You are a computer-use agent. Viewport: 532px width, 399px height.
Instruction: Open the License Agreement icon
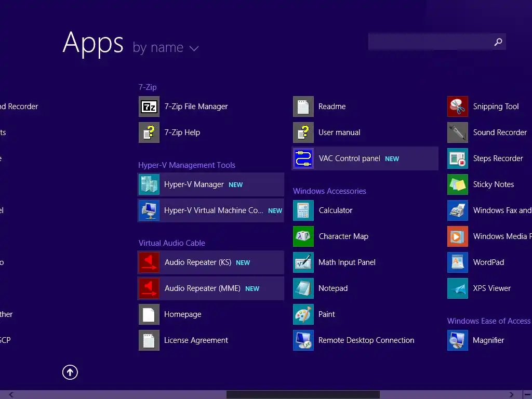[149, 340]
